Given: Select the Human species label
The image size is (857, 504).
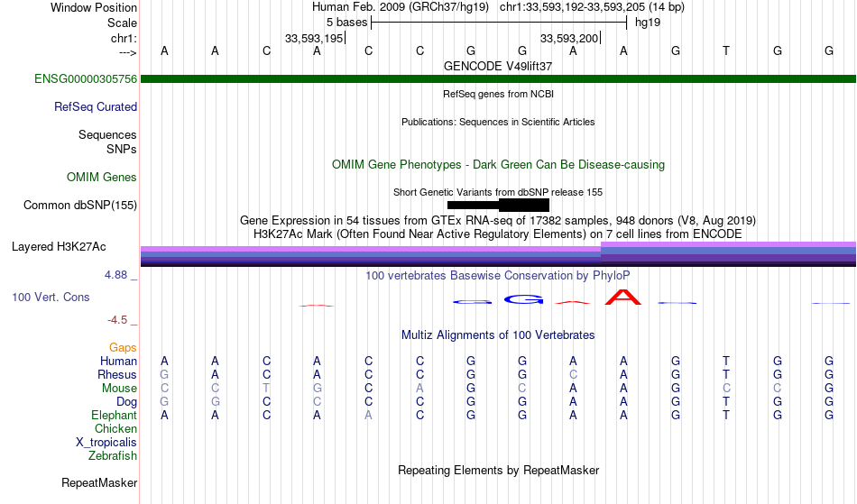Looking at the screenshot, I should 118,361.
